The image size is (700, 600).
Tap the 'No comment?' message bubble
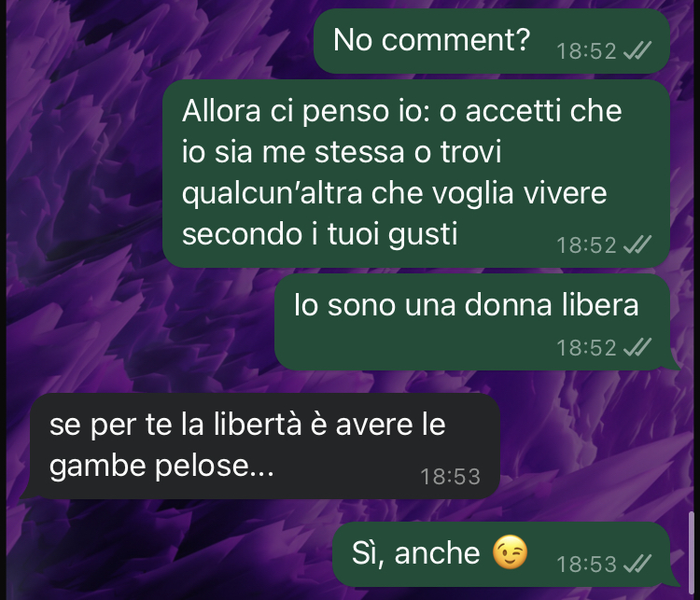492,41
